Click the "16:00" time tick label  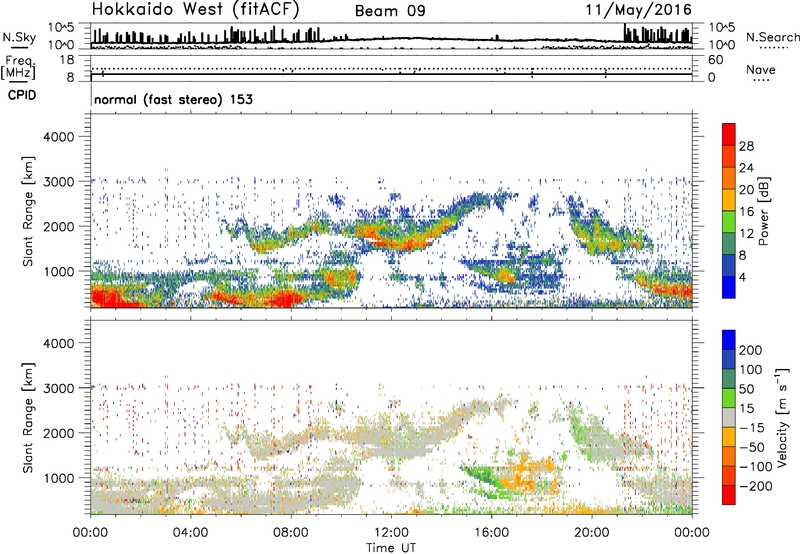[491, 533]
